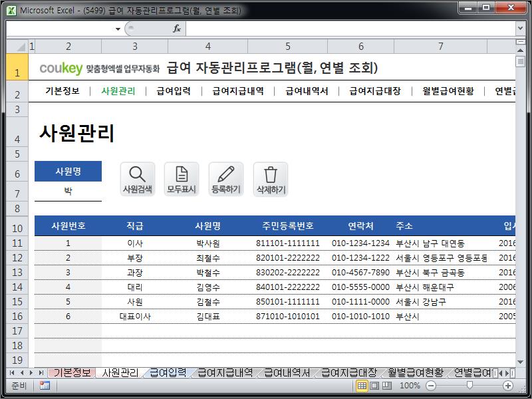Screen dimensions: 532x399
Task: Go to next sheet tab arrow
Action: click(x=31, y=373)
